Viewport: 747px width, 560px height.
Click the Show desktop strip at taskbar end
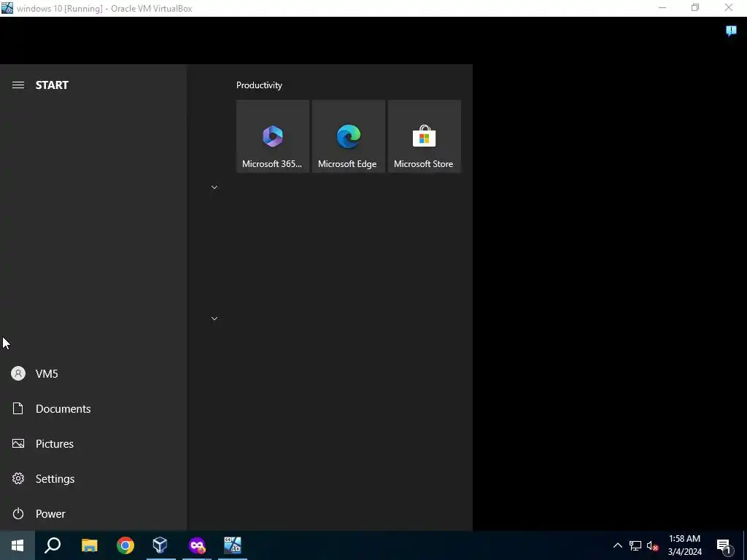(745, 545)
